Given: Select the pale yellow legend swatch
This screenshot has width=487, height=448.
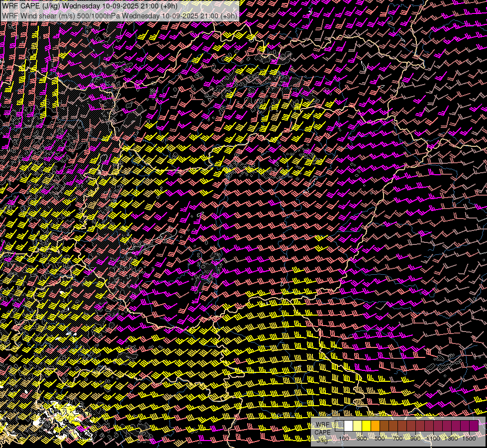Looking at the screenshot, I should click(x=358, y=426).
